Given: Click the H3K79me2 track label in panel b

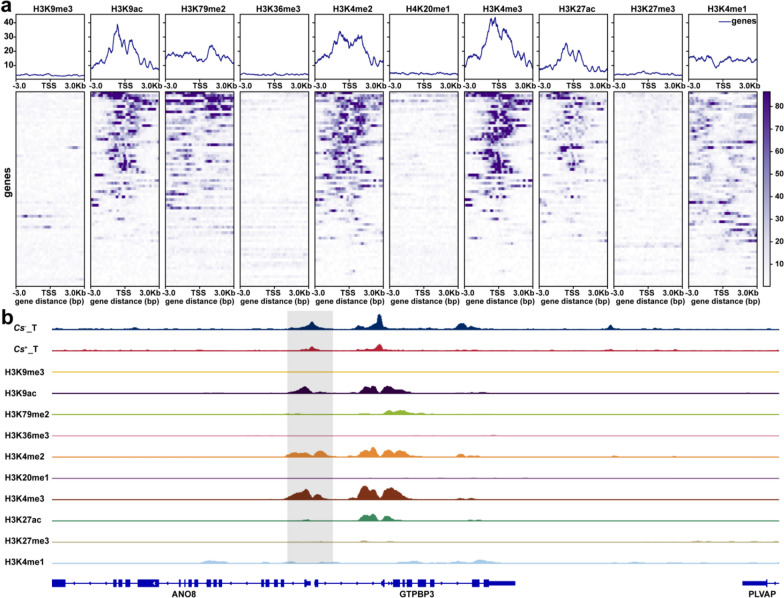Looking at the screenshot, I should (x=27, y=414).
